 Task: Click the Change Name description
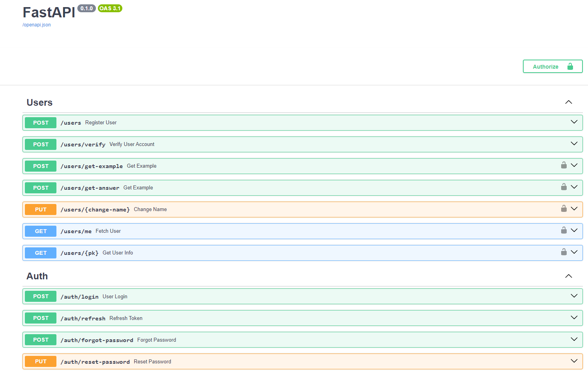pyautogui.click(x=150, y=210)
